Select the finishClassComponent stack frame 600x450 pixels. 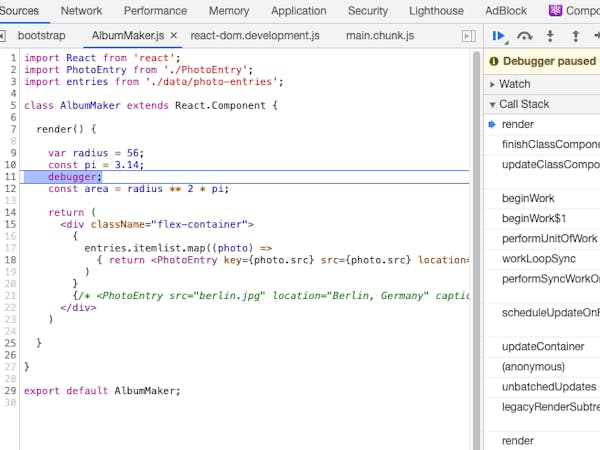(542, 144)
